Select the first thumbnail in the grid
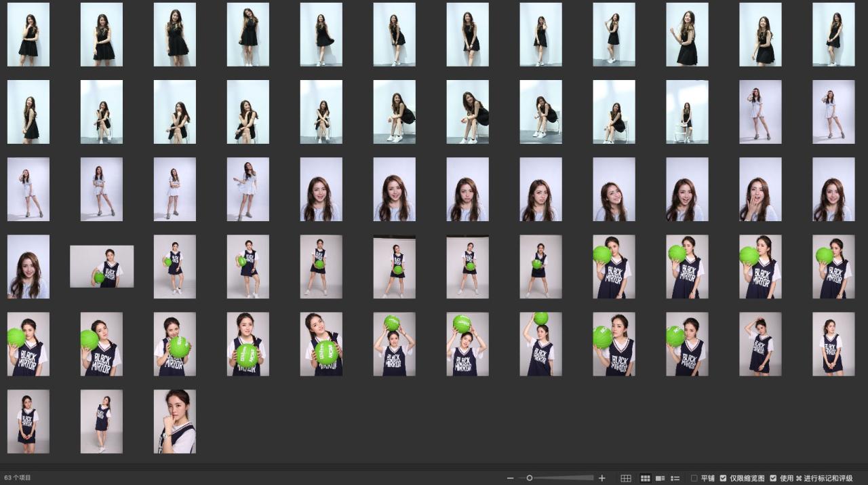The image size is (868, 485). pos(28,35)
